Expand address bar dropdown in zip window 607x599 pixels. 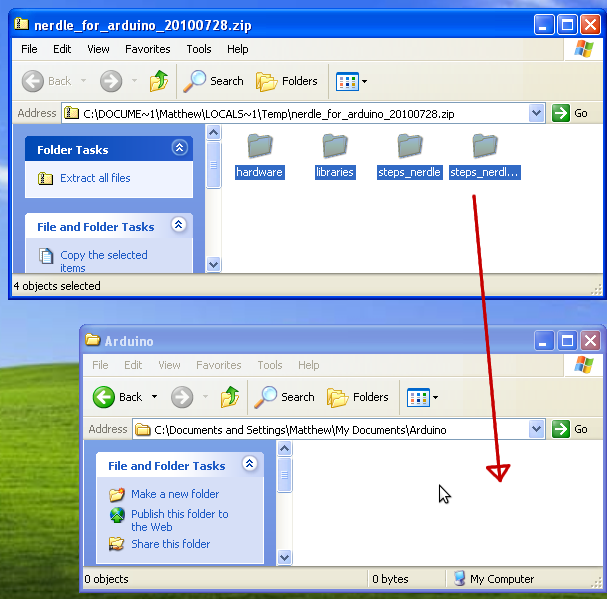coord(536,113)
